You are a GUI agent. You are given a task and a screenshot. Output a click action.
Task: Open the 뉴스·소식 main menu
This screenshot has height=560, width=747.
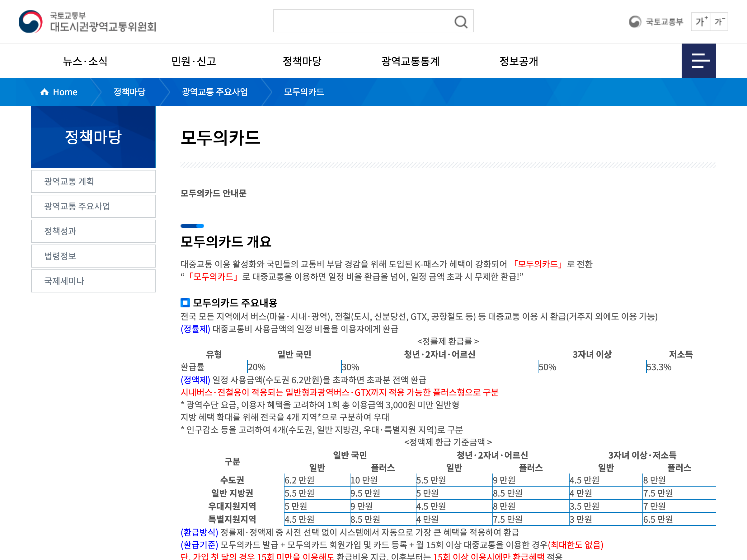coord(85,61)
